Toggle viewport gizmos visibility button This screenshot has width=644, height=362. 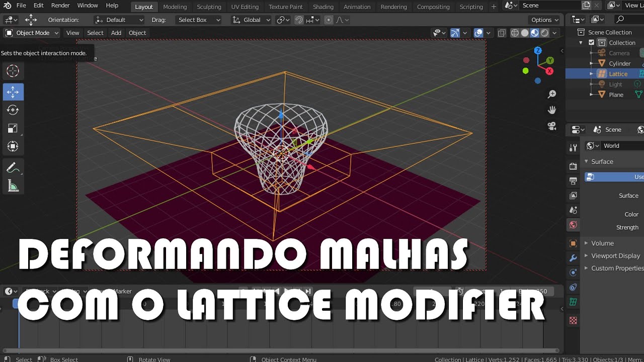coord(455,33)
